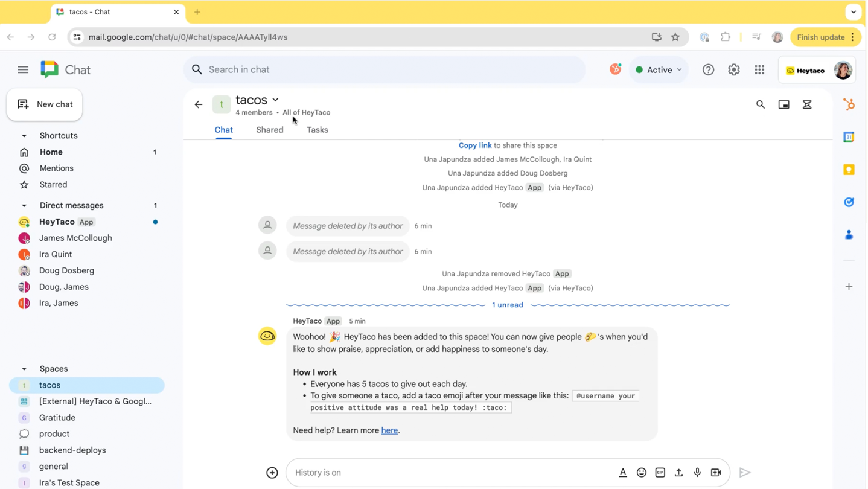Image resolution: width=868 pixels, height=489 pixels.
Task: Reload the page with browser refresh icon
Action: (52, 37)
